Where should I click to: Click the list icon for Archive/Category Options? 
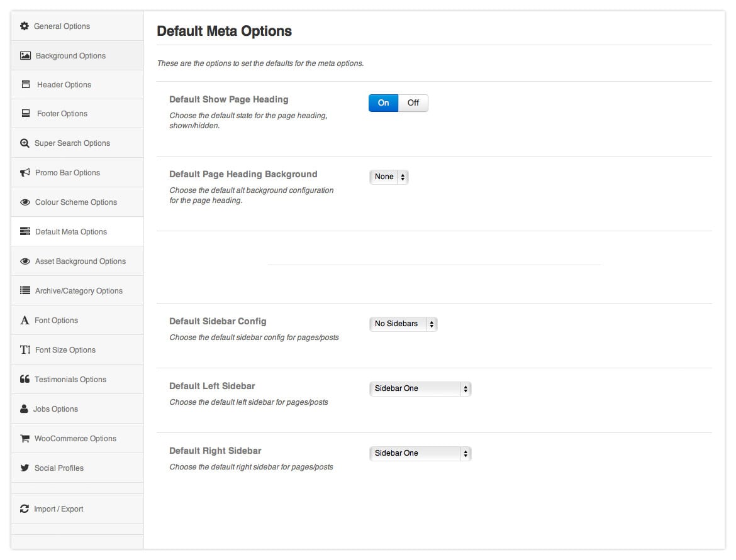(25, 291)
